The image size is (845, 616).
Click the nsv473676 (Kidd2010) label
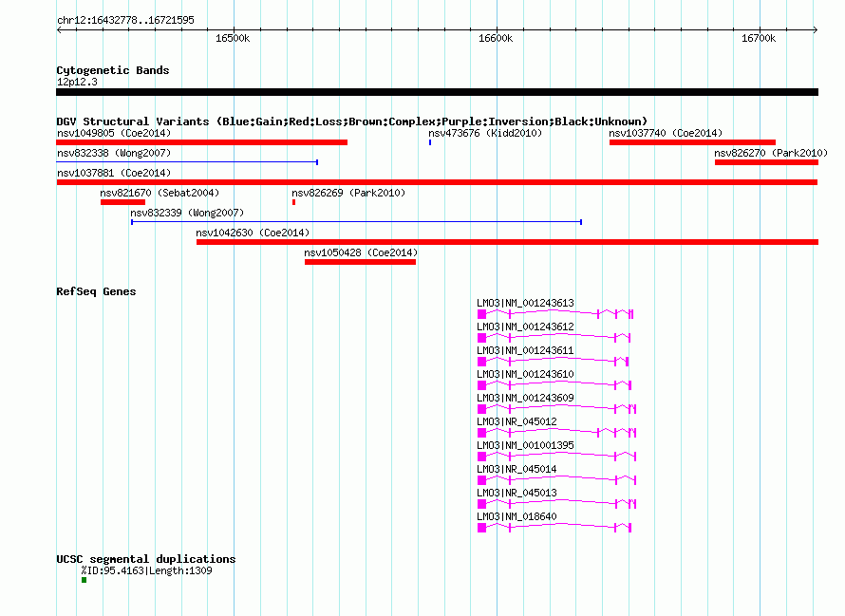point(485,133)
